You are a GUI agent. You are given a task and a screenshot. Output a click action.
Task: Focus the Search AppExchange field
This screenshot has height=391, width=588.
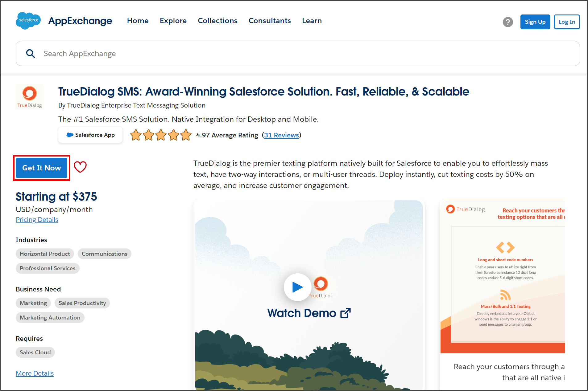298,54
